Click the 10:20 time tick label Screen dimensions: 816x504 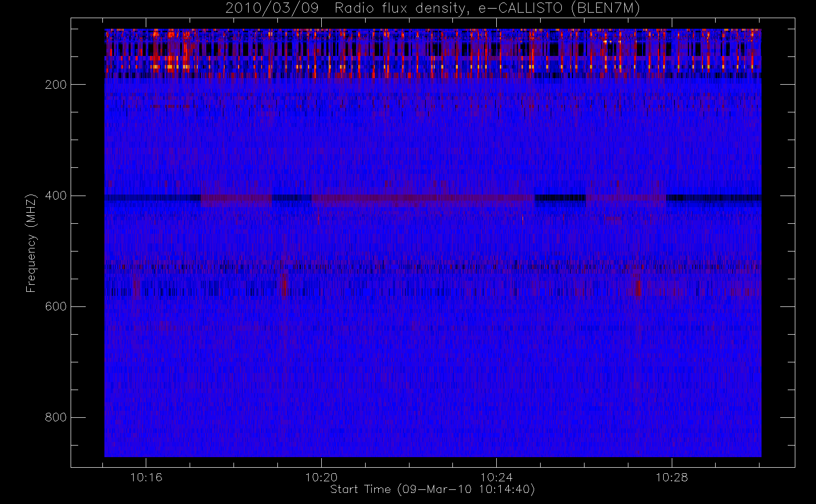coord(321,477)
